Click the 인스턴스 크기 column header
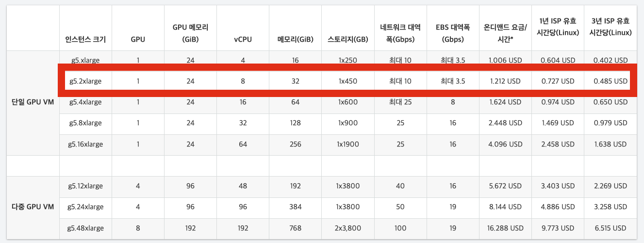 pyautogui.click(x=85, y=39)
